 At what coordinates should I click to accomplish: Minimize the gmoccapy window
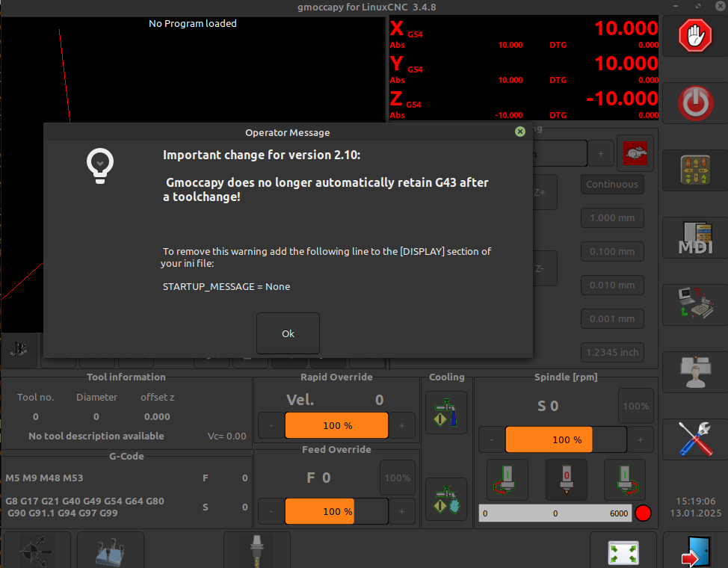click(676, 6)
